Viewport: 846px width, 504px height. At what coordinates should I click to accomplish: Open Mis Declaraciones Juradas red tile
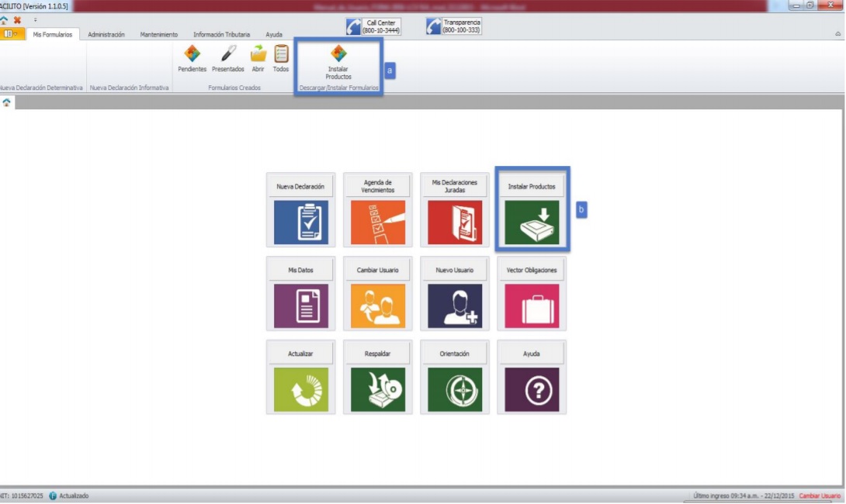[x=455, y=222]
